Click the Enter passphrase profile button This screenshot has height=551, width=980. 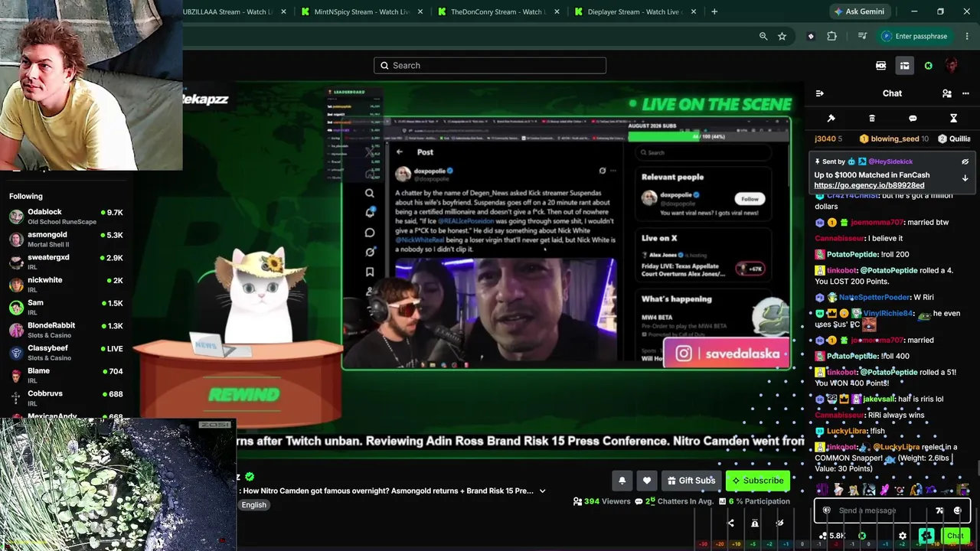[x=914, y=36]
